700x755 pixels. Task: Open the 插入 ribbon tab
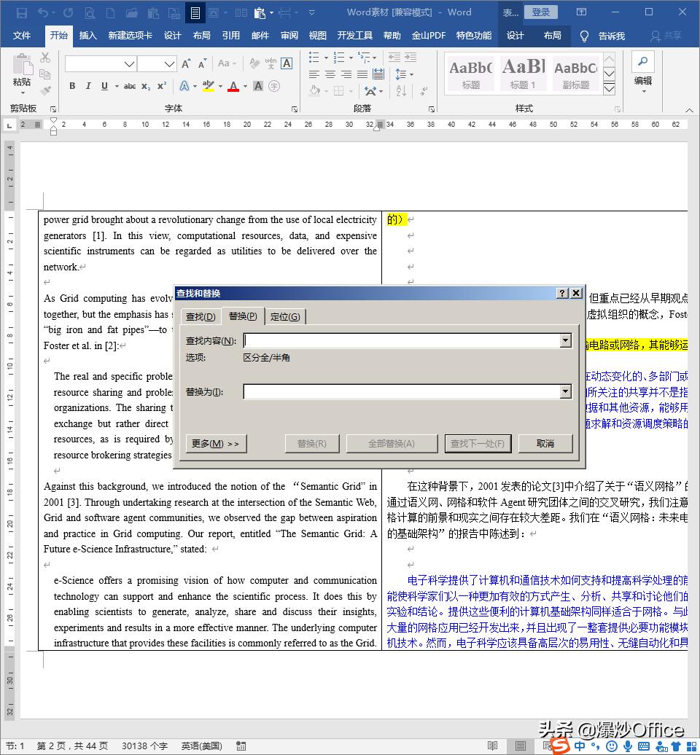coord(87,34)
